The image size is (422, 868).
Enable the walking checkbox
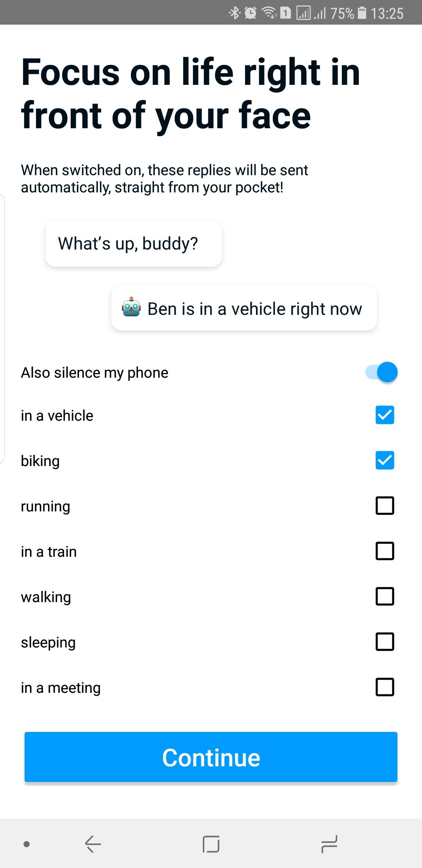coord(384,596)
